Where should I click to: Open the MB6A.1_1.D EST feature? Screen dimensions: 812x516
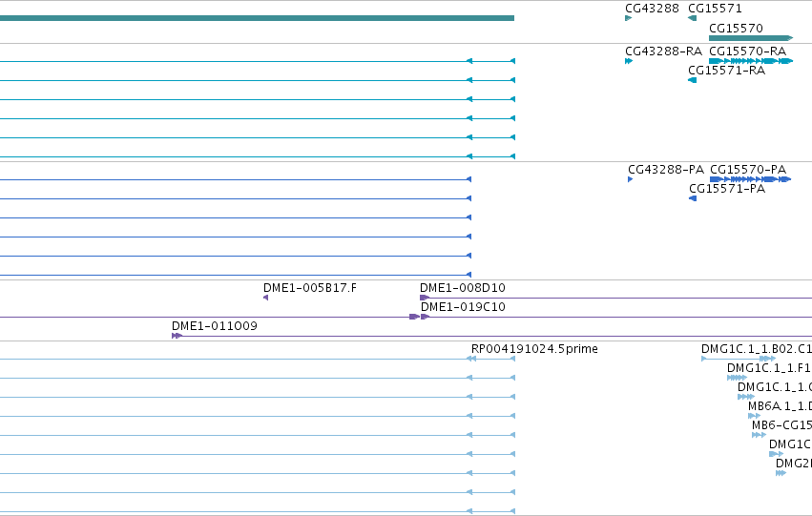[754, 416]
